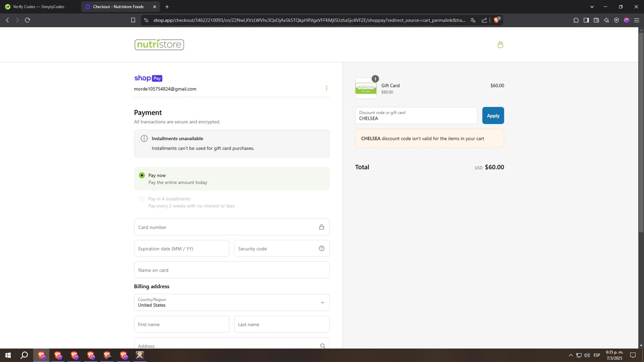Click the Card number field
This screenshot has height=362, width=644.
[x=232, y=227]
